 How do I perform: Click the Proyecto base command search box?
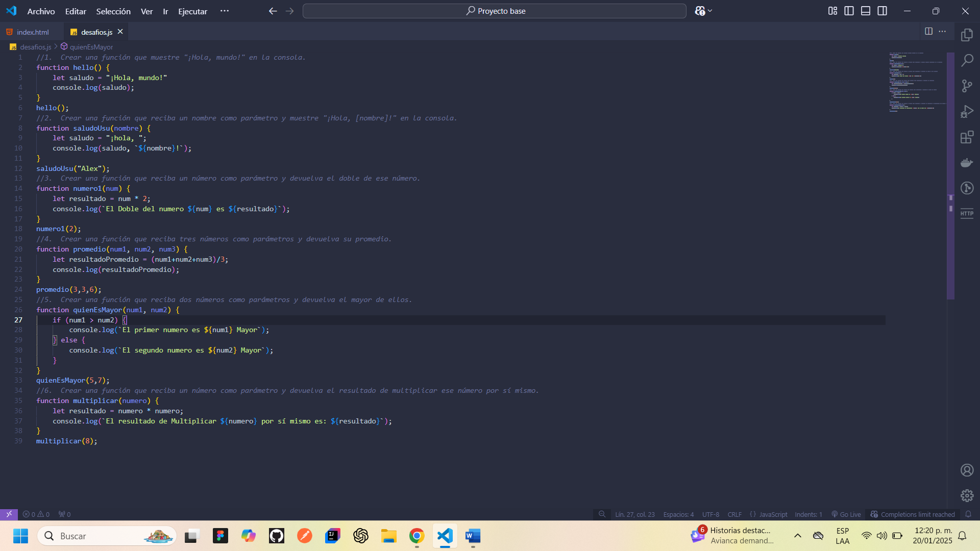point(494,11)
